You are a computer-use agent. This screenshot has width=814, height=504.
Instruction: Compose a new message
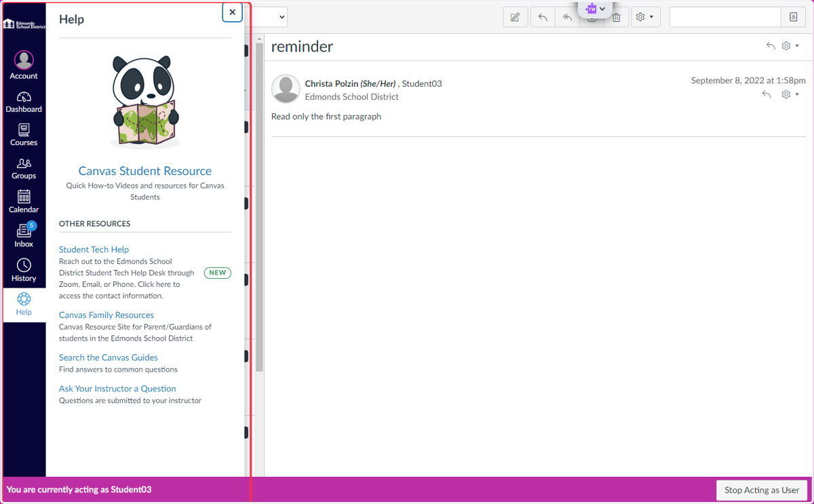[516, 17]
